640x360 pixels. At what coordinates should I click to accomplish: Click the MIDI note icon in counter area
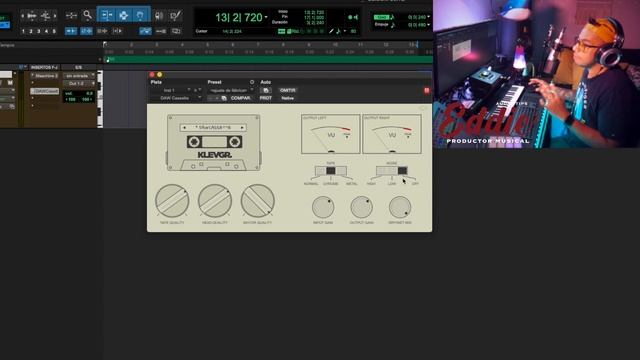[338, 31]
